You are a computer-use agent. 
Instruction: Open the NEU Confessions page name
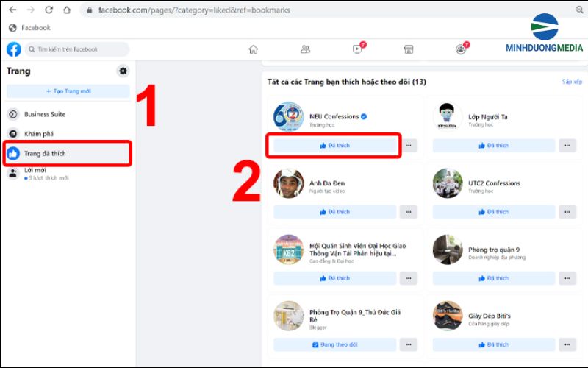(334, 116)
